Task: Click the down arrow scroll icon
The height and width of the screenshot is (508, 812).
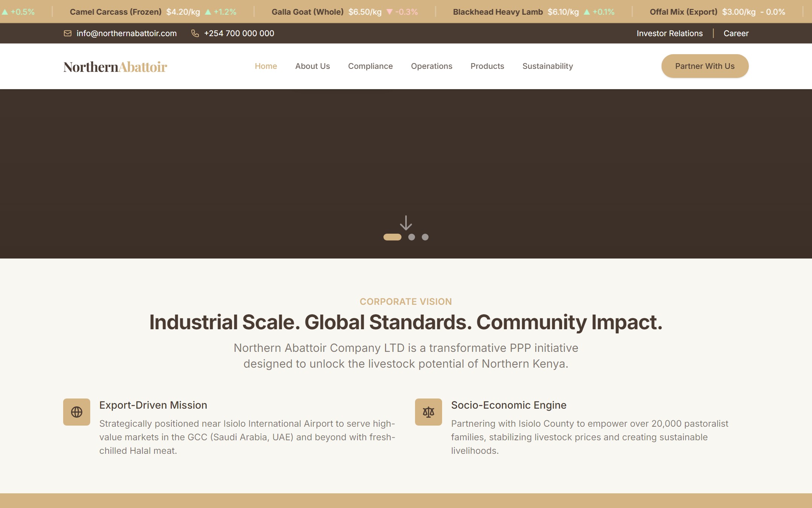Action: point(406,223)
